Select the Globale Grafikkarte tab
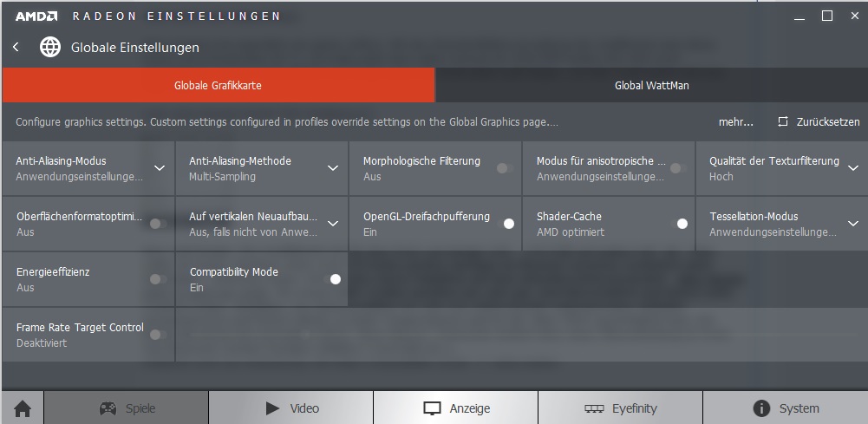 point(219,85)
